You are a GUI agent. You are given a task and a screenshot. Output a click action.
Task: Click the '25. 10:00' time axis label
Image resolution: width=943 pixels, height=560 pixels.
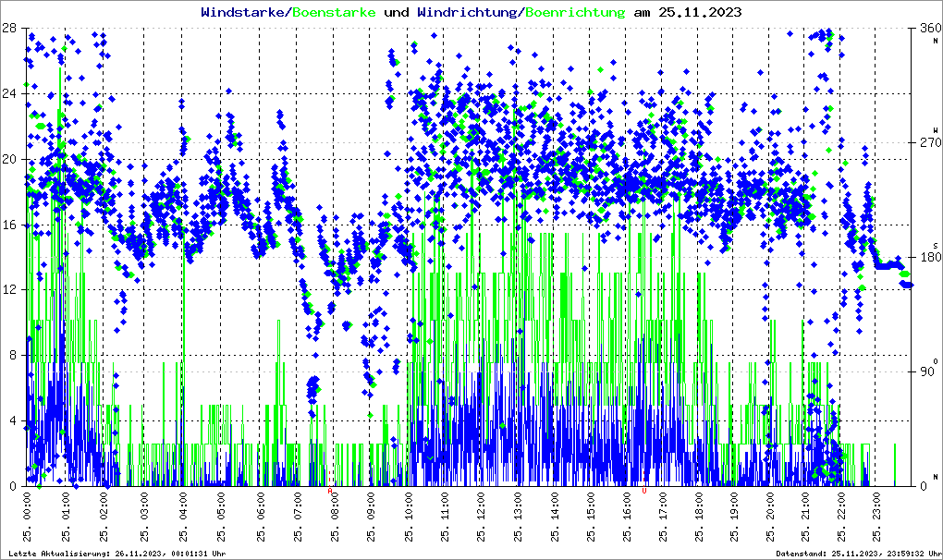tap(409, 517)
